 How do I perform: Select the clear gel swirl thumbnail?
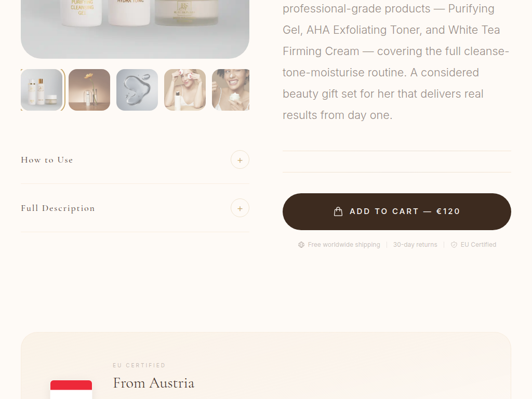click(137, 90)
